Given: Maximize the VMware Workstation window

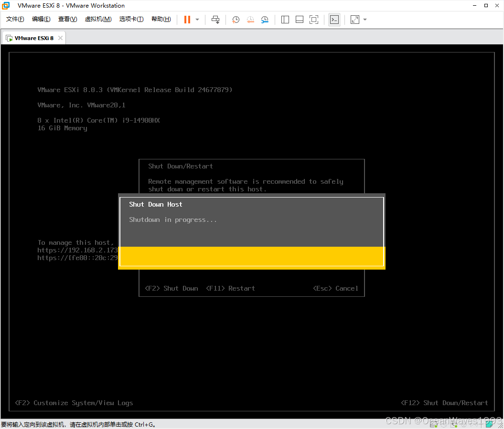Looking at the screenshot, I should tap(486, 5).
